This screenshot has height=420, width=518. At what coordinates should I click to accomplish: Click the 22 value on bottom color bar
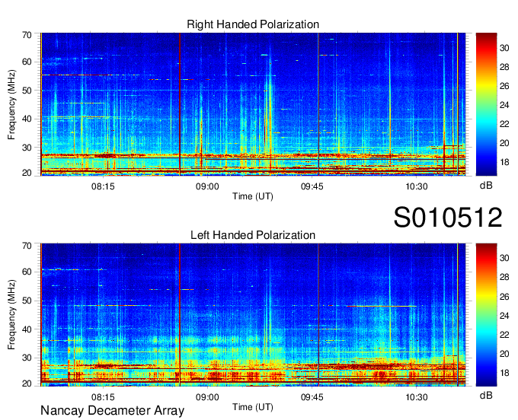(504, 335)
